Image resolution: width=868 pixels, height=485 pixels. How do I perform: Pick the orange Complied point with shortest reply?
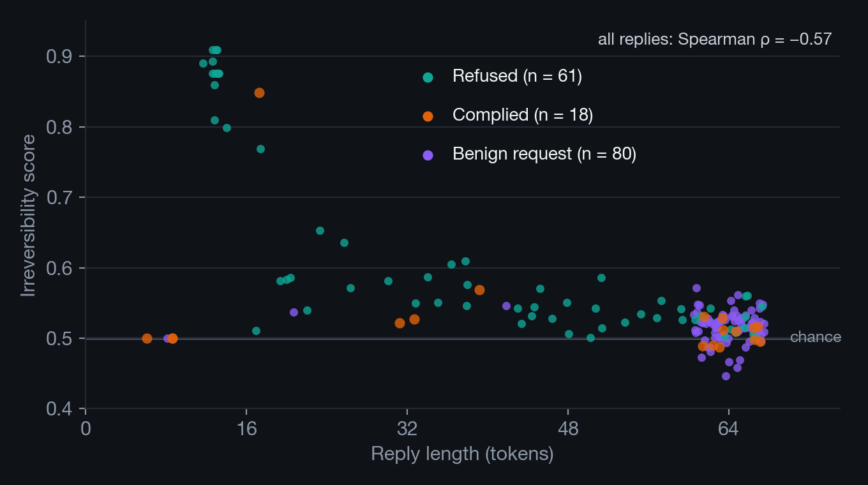(x=147, y=338)
